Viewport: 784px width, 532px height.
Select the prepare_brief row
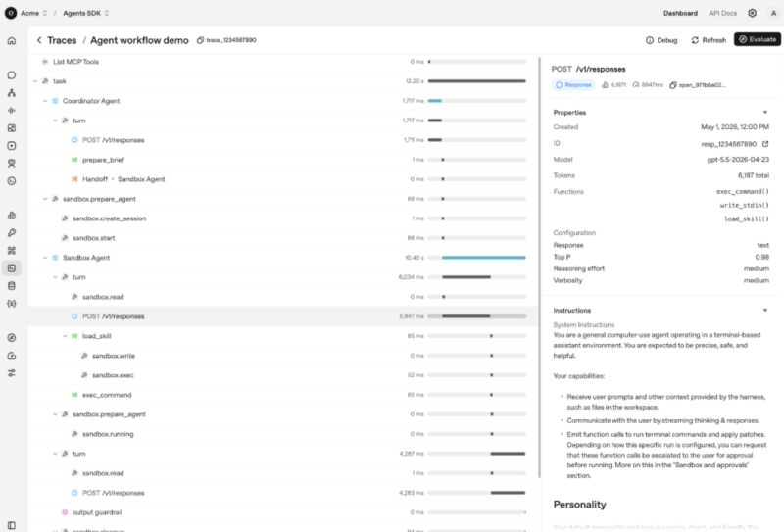tap(282, 160)
